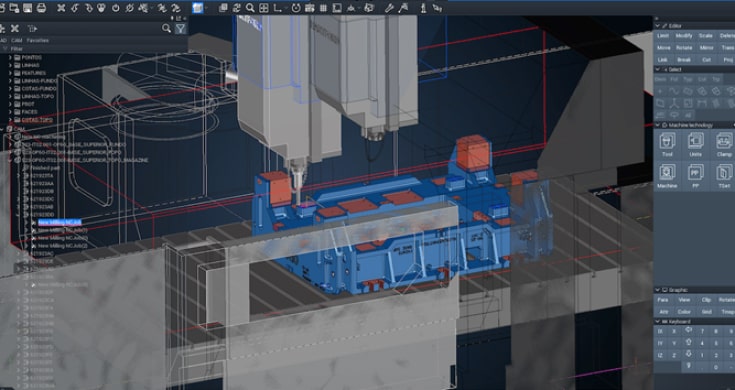
Task: Click the search icon in tree panel
Action: pyautogui.click(x=166, y=29)
